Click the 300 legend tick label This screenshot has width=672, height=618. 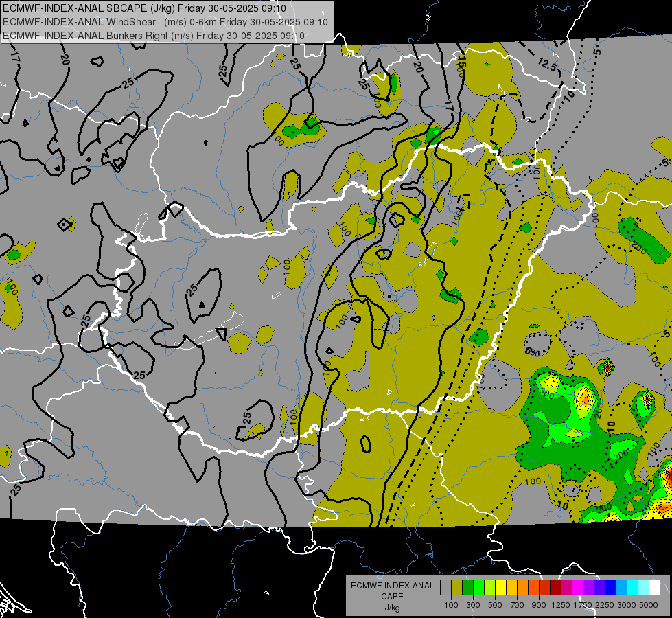[473, 605]
